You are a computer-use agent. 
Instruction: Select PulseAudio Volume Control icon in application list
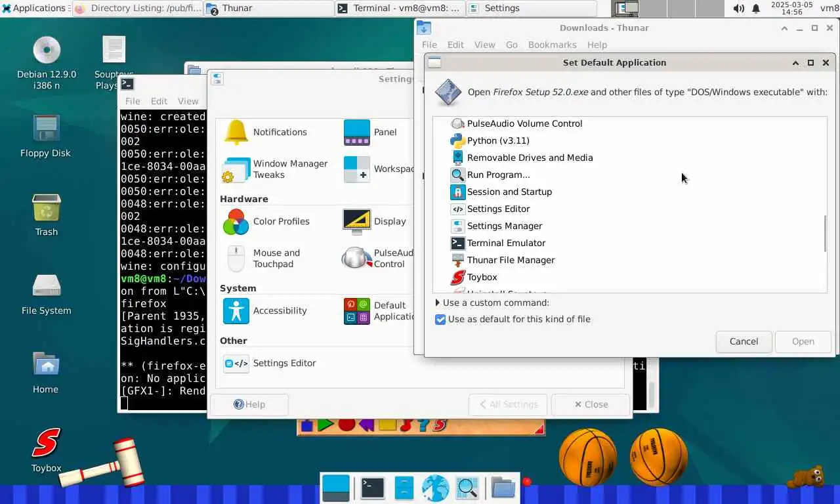tap(457, 123)
